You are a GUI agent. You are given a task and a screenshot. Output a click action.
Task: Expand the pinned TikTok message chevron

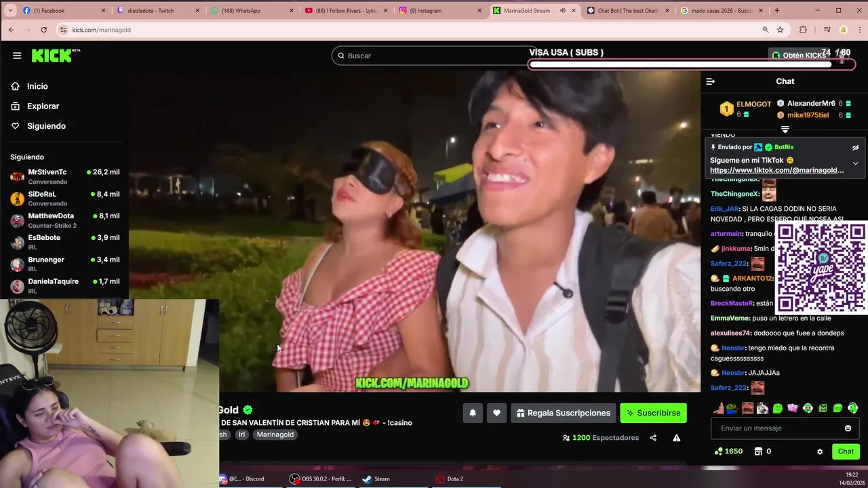tap(855, 163)
